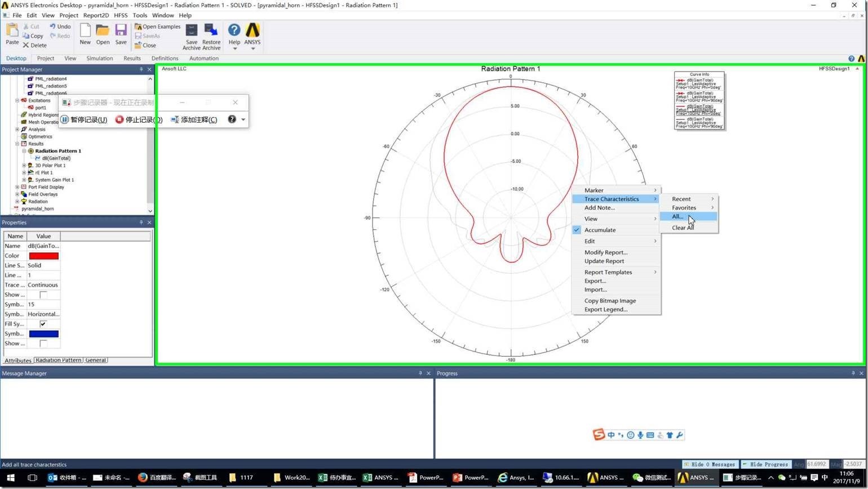Uncheck Accumulate in the context menu
Image resolution: width=868 pixels, height=489 pixels.
[x=600, y=230]
